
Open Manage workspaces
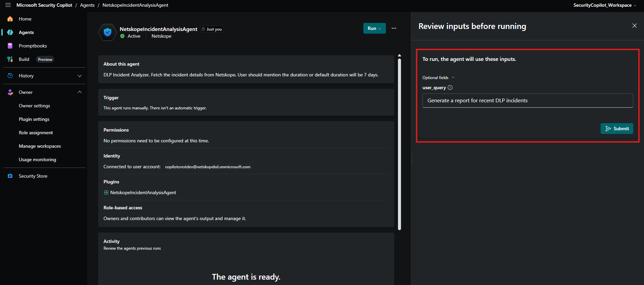pos(40,146)
